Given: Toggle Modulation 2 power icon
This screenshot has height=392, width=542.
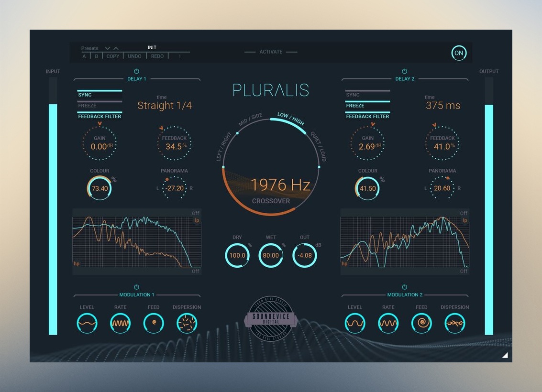Looking at the screenshot, I should pyautogui.click(x=405, y=287).
